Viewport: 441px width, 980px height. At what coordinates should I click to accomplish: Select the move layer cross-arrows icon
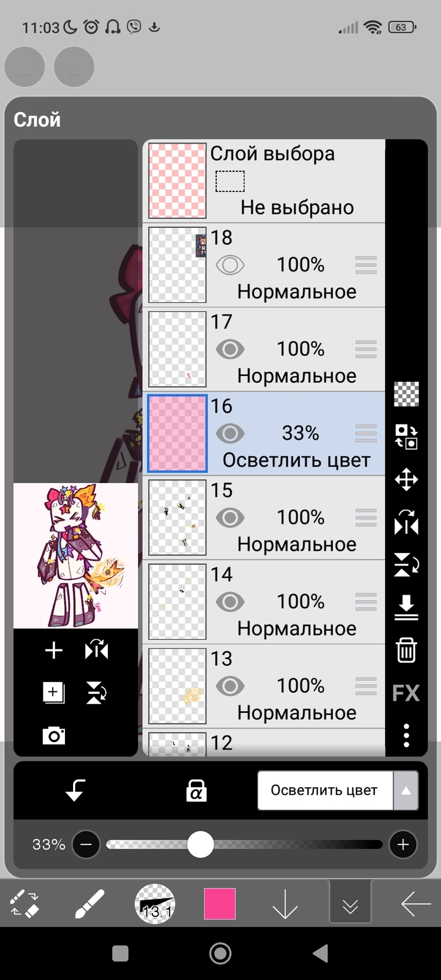[x=406, y=481]
